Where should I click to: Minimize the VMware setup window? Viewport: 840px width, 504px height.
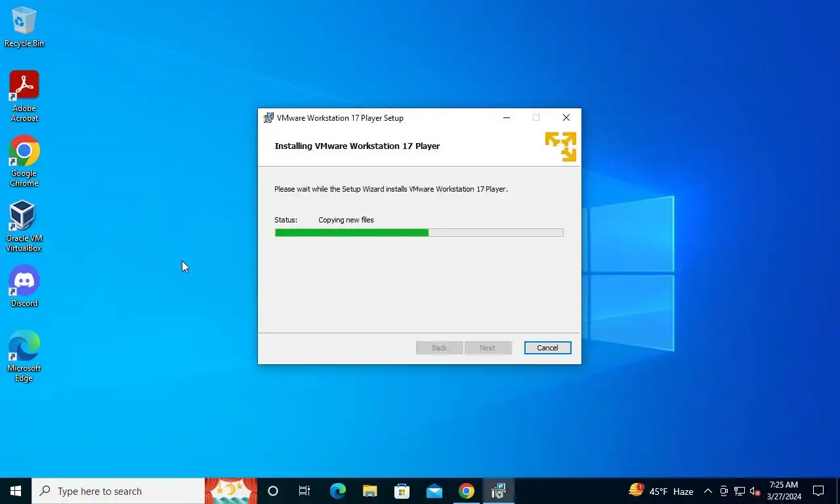pyautogui.click(x=506, y=118)
